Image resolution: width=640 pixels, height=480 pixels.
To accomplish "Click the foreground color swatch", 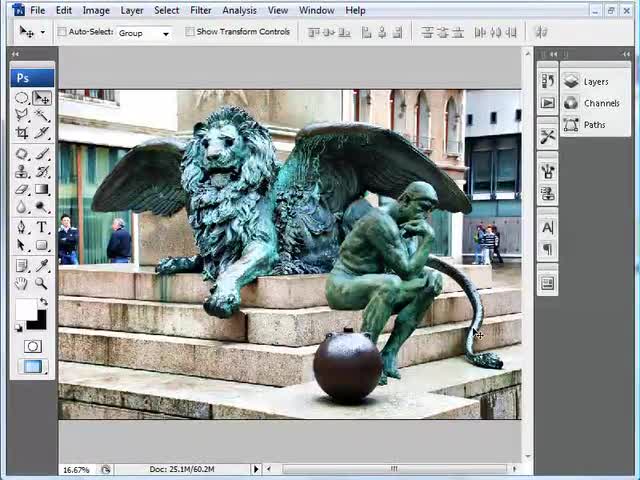I will point(26,310).
